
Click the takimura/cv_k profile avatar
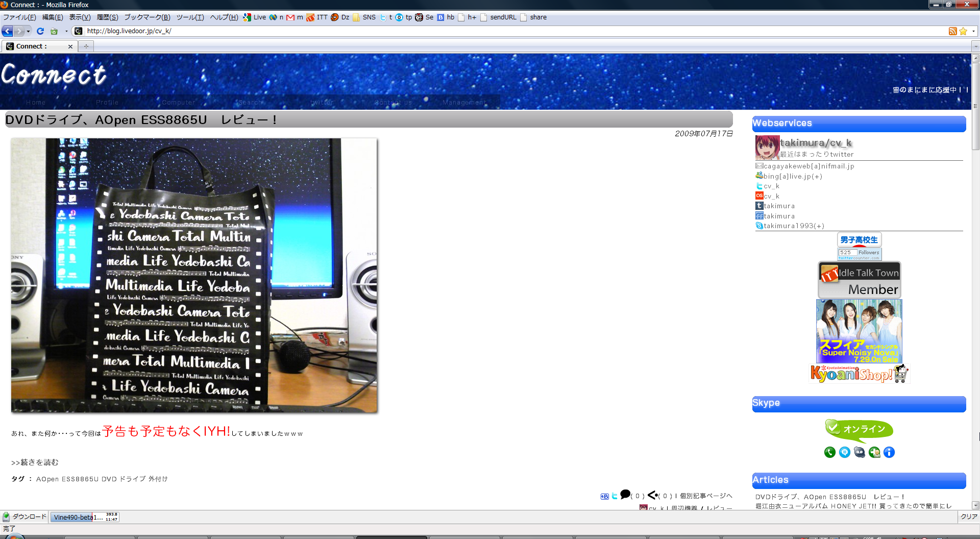(x=767, y=148)
